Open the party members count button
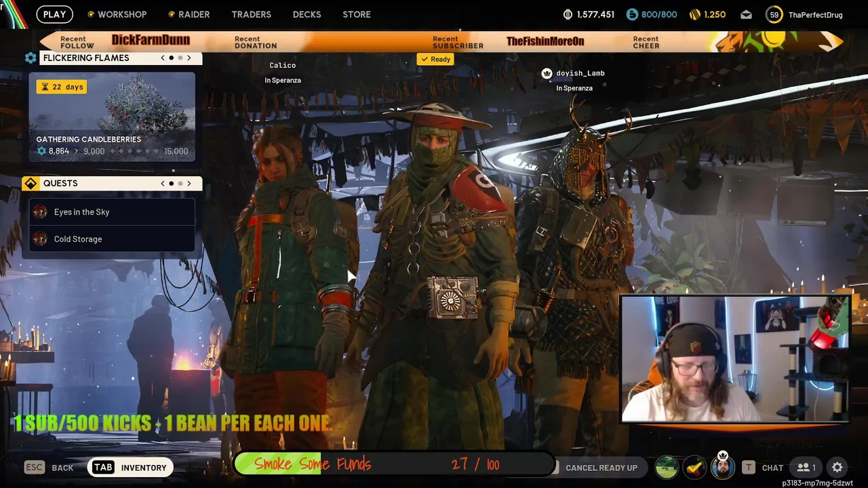 (x=806, y=467)
